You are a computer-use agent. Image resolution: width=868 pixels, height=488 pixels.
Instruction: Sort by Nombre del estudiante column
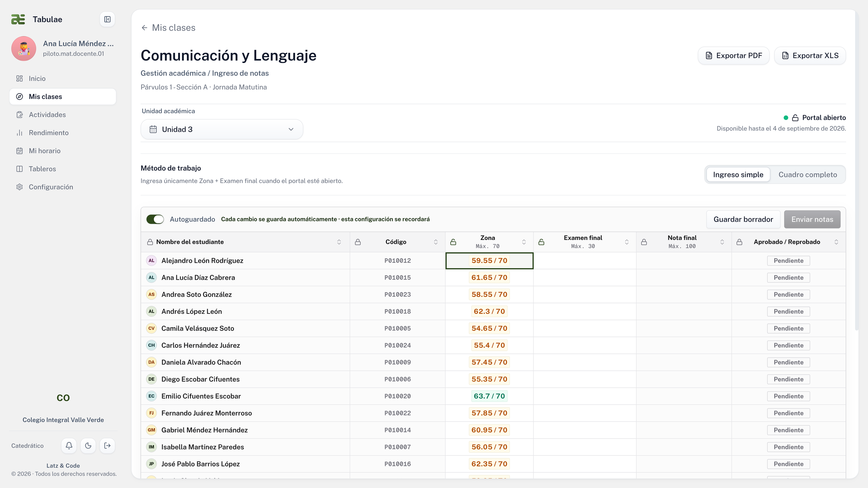pos(339,242)
